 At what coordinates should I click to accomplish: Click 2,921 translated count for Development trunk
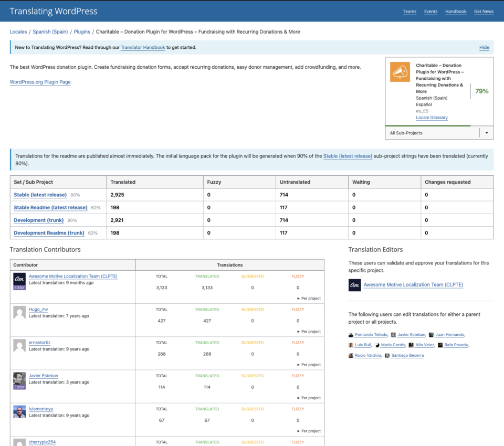tap(117, 220)
